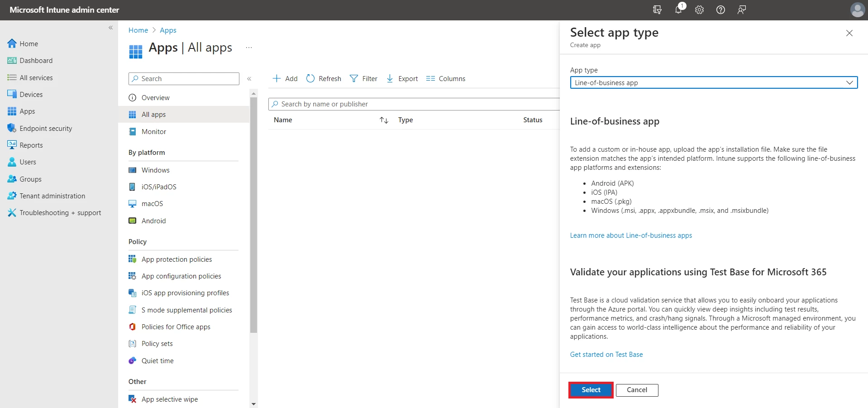Click the Status column header
The width and height of the screenshot is (868, 408).
click(x=533, y=120)
